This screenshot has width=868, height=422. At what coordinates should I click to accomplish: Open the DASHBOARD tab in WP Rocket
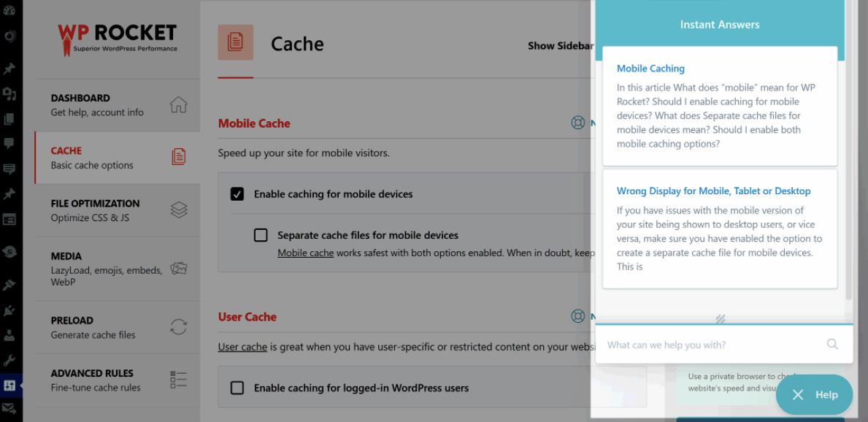(x=118, y=104)
